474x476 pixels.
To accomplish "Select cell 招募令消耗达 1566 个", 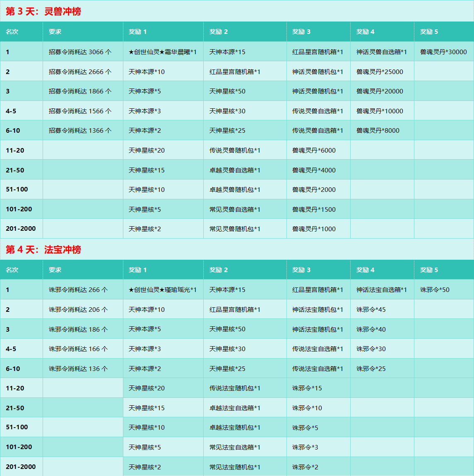I will pyautogui.click(x=80, y=111).
